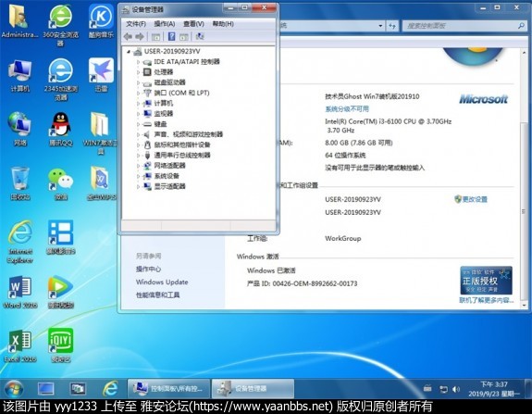Open the 2345 accelerated browser shortcut
Image resolution: width=532 pixels, height=414 pixels.
pos(60,79)
